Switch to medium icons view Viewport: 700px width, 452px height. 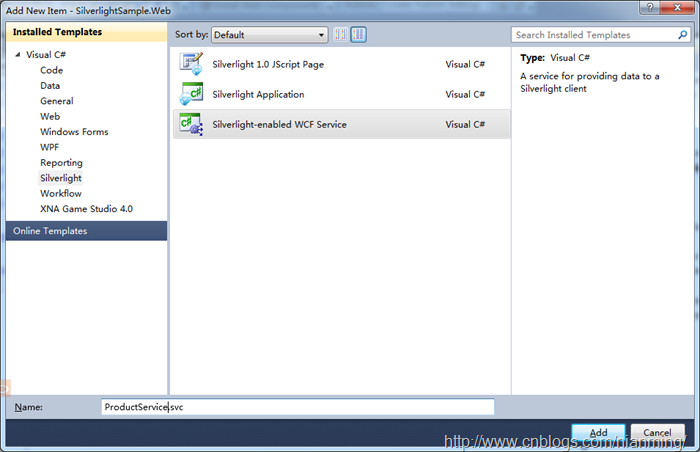(358, 34)
